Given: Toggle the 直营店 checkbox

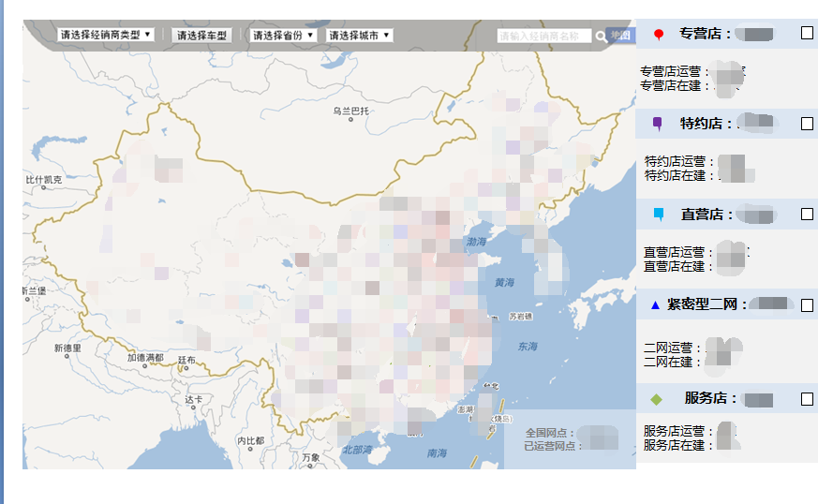Looking at the screenshot, I should tap(807, 214).
